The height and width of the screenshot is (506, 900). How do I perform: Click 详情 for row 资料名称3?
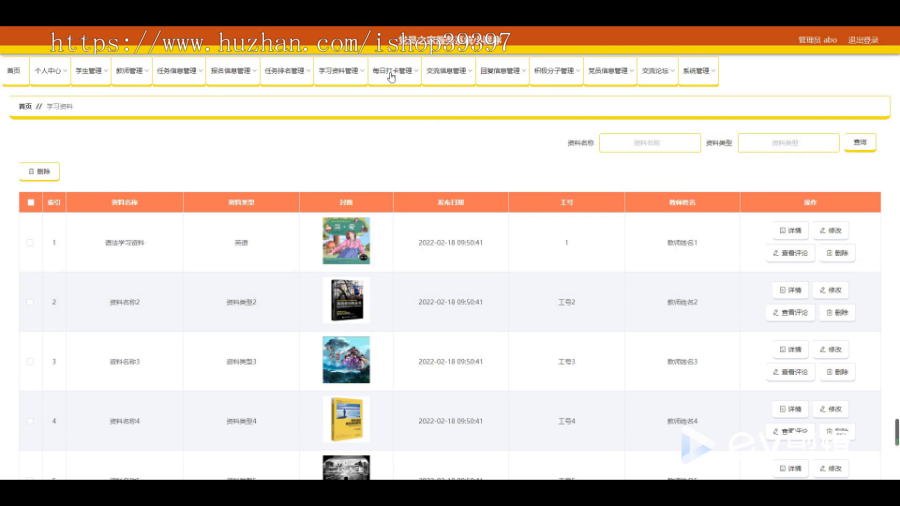point(790,349)
